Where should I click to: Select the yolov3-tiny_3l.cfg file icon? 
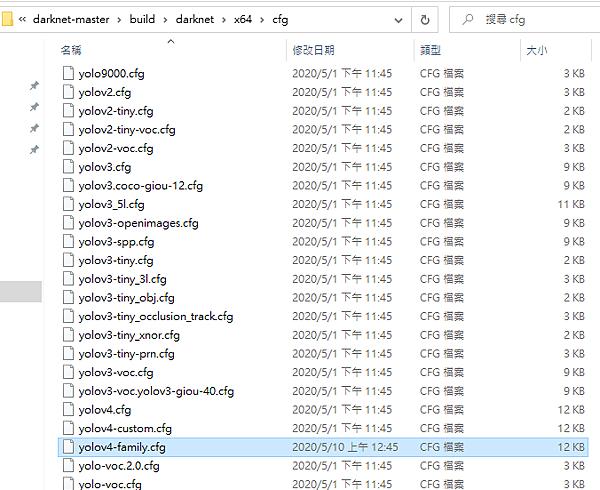point(68,279)
